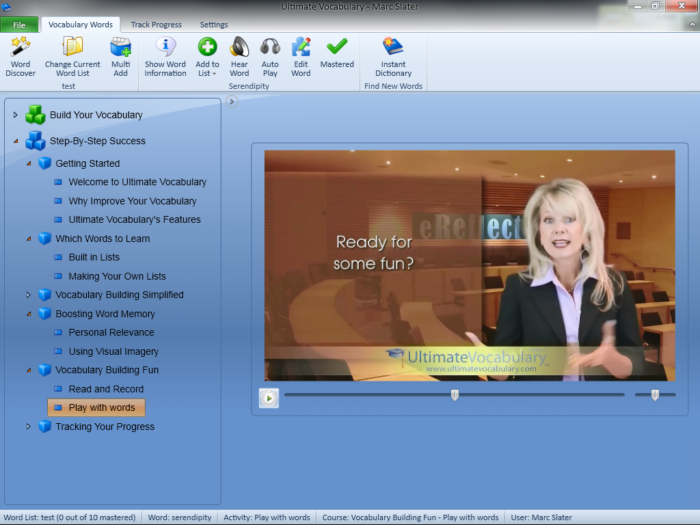Expand the Build Your Vocabulary node

[15, 115]
